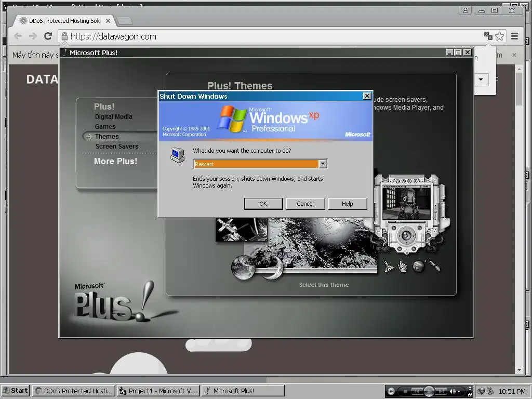Click the More Plus! heading
Viewport: 532px width, 399px height.
pos(116,161)
